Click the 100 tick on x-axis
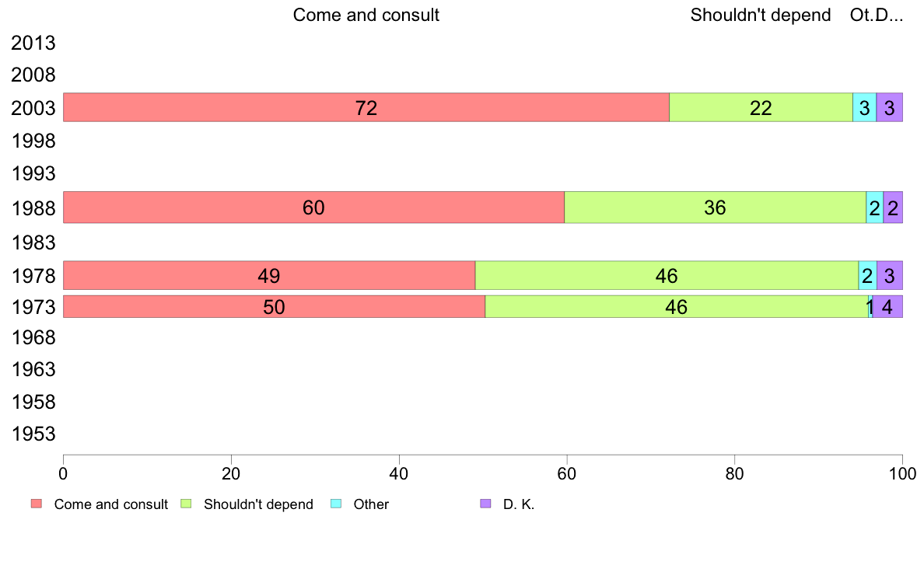 coord(902,473)
